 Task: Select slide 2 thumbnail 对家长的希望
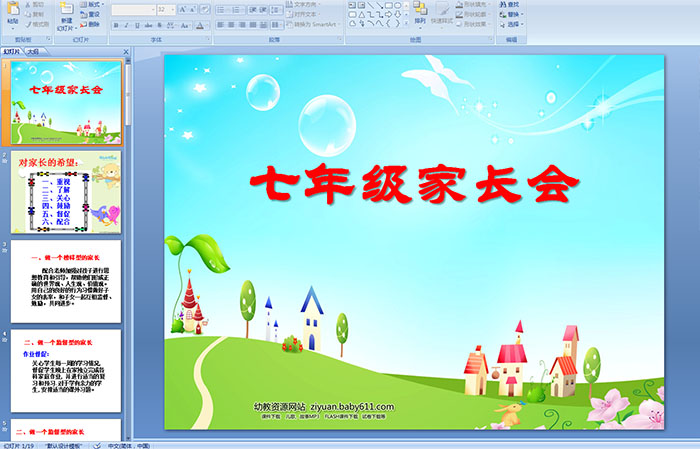coord(66,192)
